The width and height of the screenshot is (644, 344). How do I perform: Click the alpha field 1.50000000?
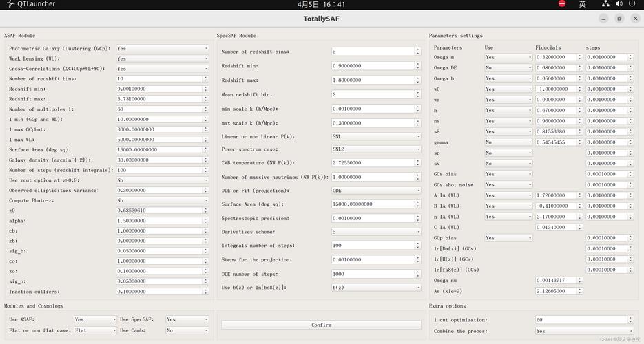(x=163, y=221)
